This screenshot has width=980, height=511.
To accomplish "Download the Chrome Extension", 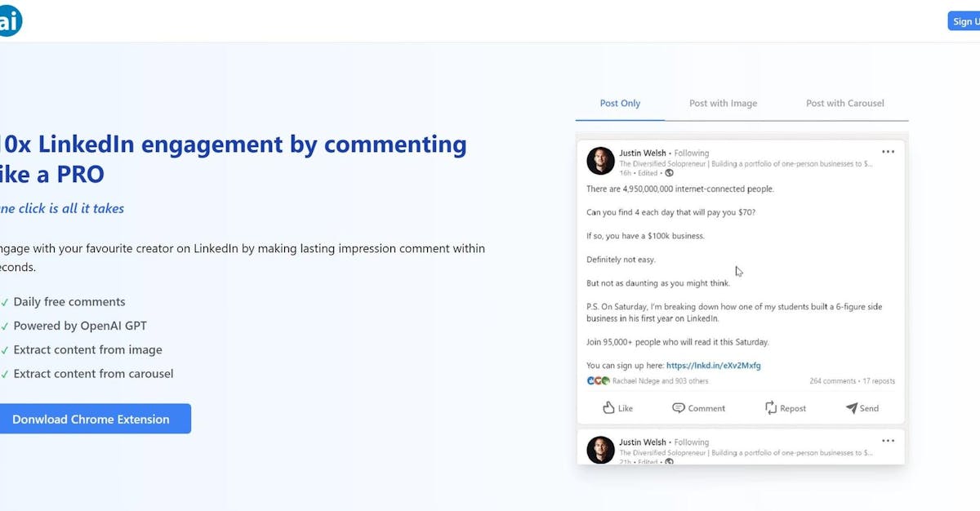I will tap(93, 419).
